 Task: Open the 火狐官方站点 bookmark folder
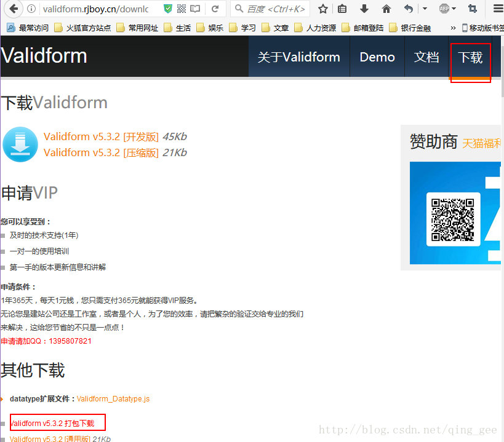click(x=82, y=28)
